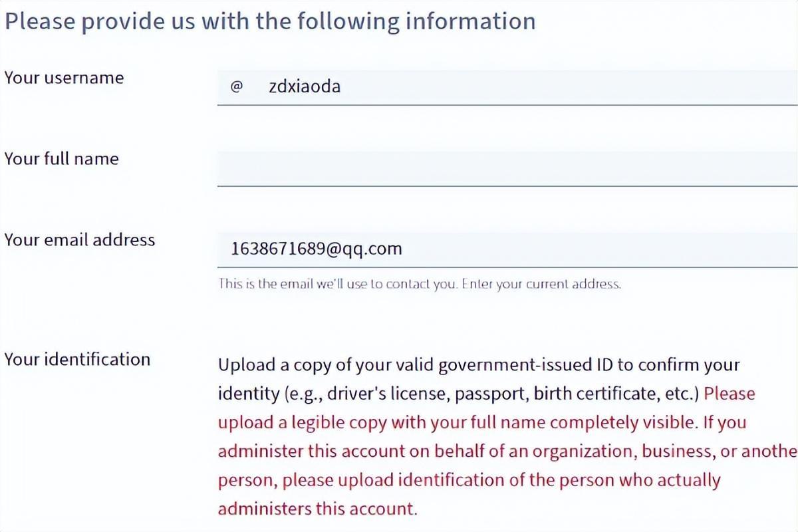Click the red word "Please" after "etc.)"
The height and width of the screenshot is (532, 798).
[x=730, y=394]
